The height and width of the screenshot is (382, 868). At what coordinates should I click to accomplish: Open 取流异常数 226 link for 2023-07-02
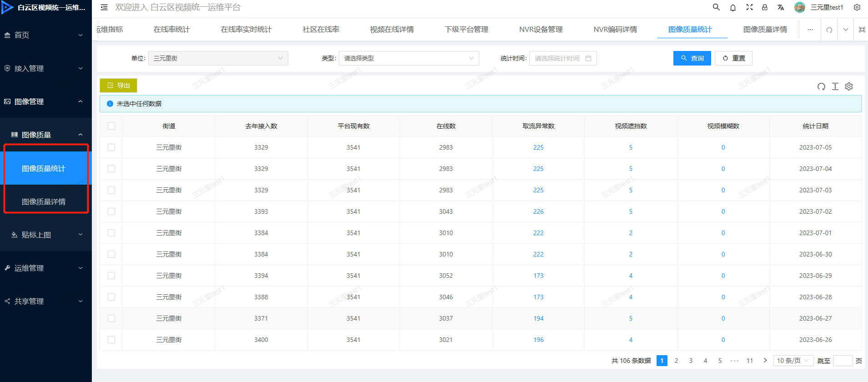[x=538, y=211]
